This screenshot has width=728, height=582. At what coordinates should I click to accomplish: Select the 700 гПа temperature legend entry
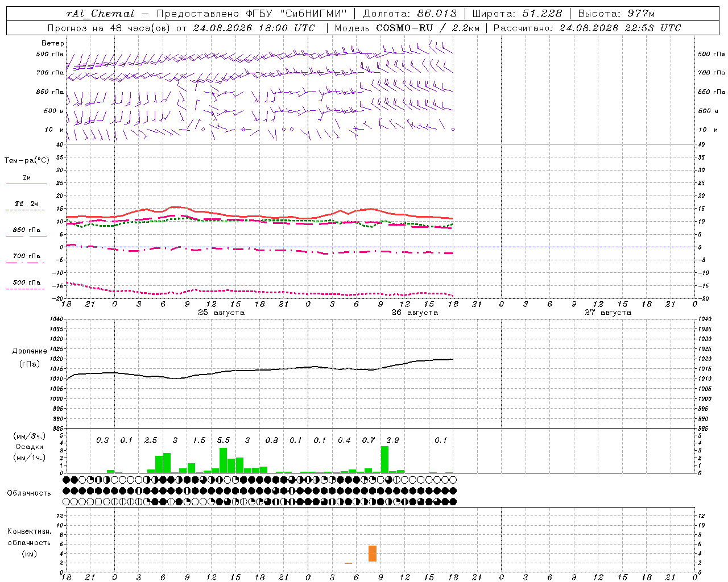coord(26,259)
